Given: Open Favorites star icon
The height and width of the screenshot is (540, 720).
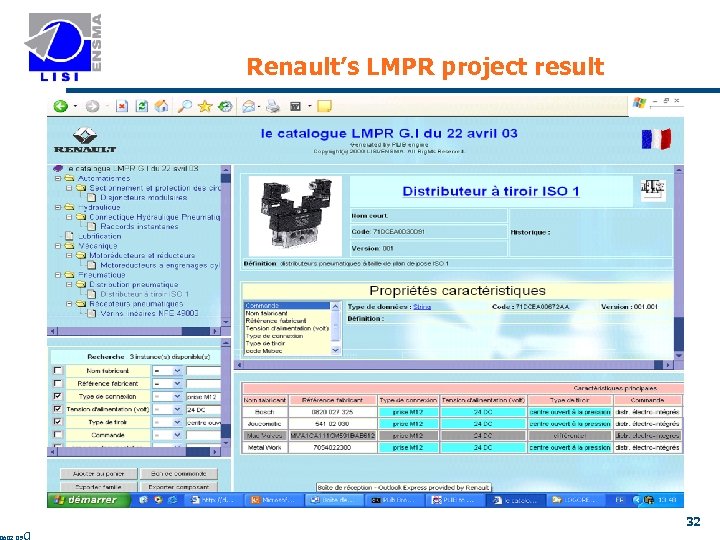Looking at the screenshot, I should [205, 107].
